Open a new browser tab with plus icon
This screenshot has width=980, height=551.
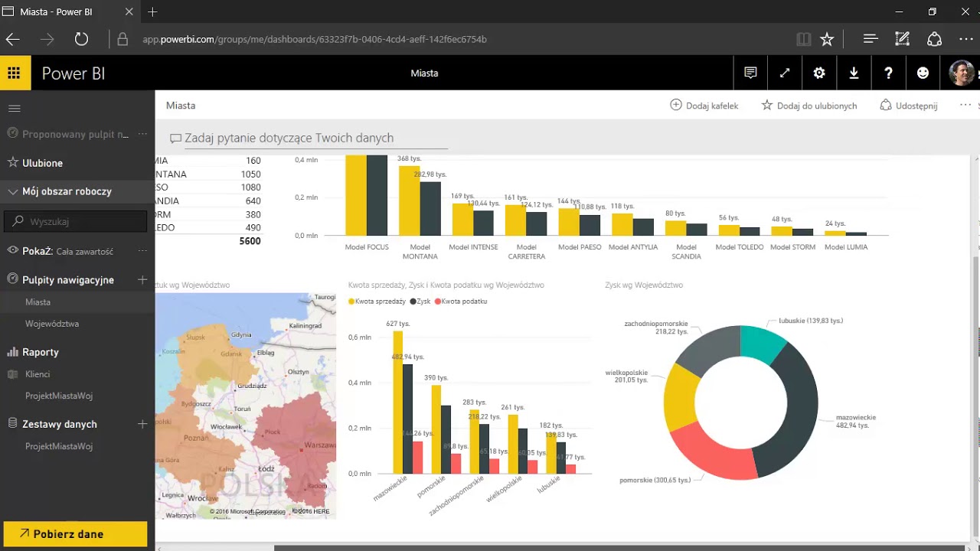152,12
